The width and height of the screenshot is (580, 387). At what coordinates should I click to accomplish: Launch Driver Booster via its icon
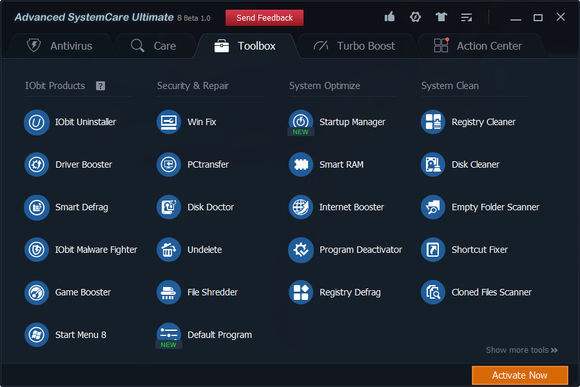[37, 165]
